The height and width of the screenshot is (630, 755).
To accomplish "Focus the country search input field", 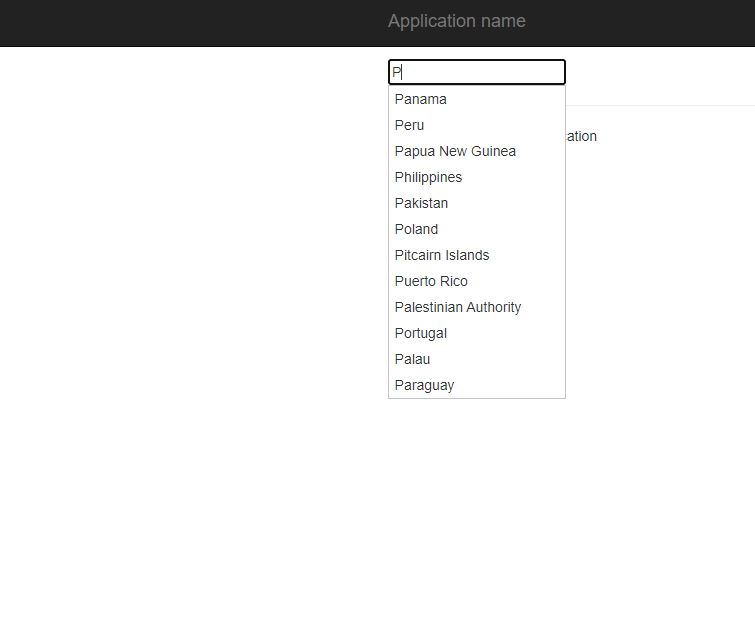I will coord(477,72).
